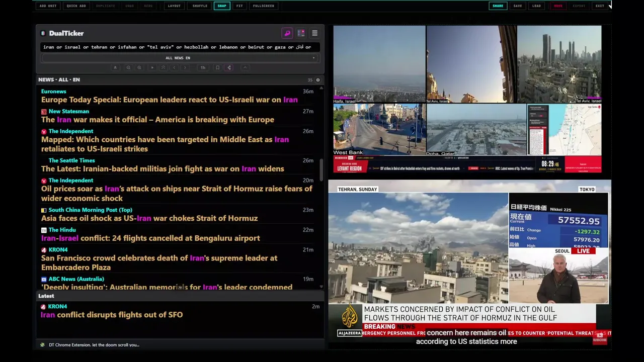Click the Doha, Qatar webcam thumbnail

(476, 130)
